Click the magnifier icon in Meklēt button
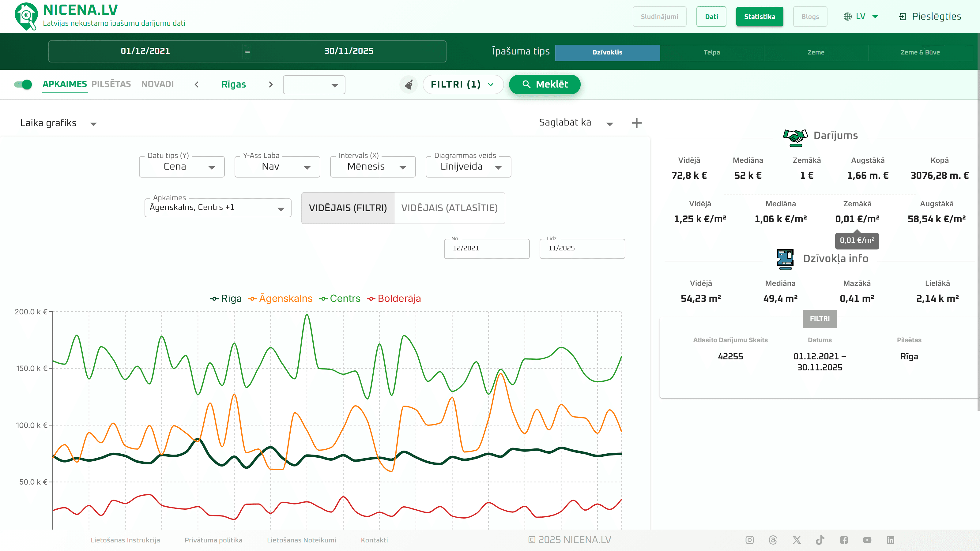Screen dimensions: 980x551 click(526, 84)
